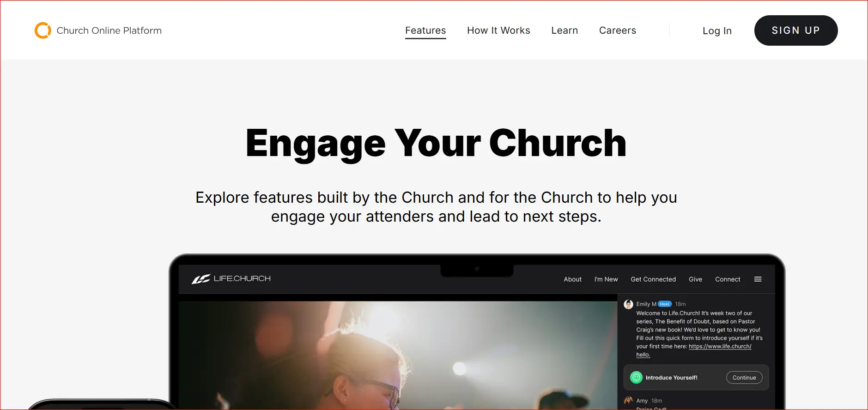Click the SIGN UP button
This screenshot has width=868, height=410.
click(796, 30)
